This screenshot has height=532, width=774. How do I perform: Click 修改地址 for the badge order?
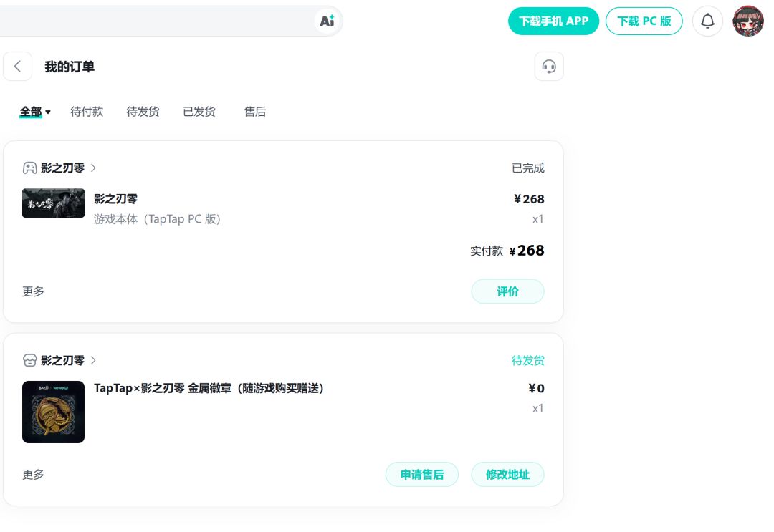(507, 474)
